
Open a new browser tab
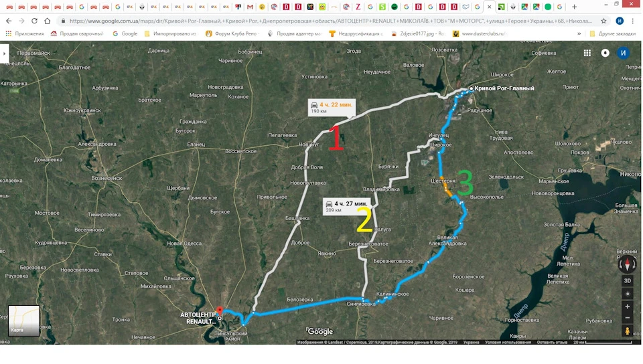tap(574, 7)
